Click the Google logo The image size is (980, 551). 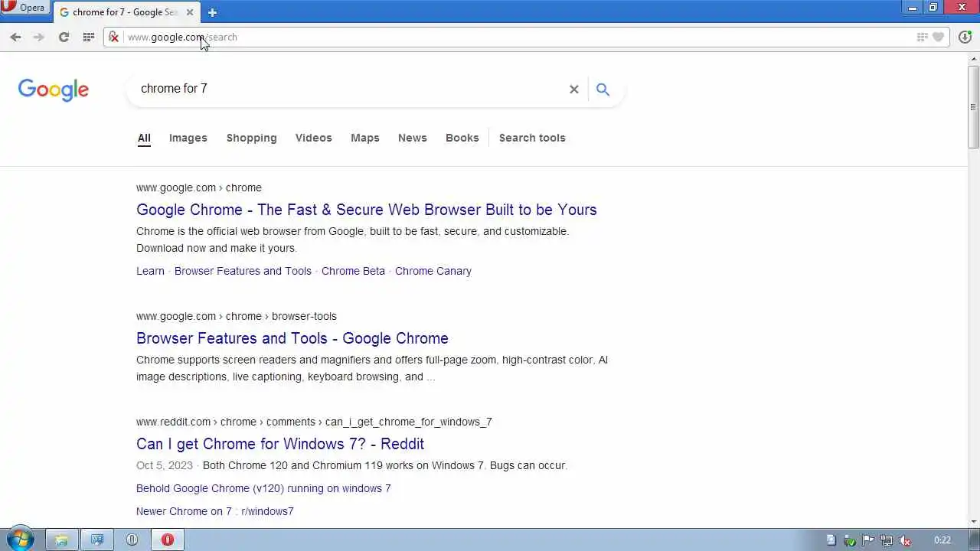pos(54,90)
